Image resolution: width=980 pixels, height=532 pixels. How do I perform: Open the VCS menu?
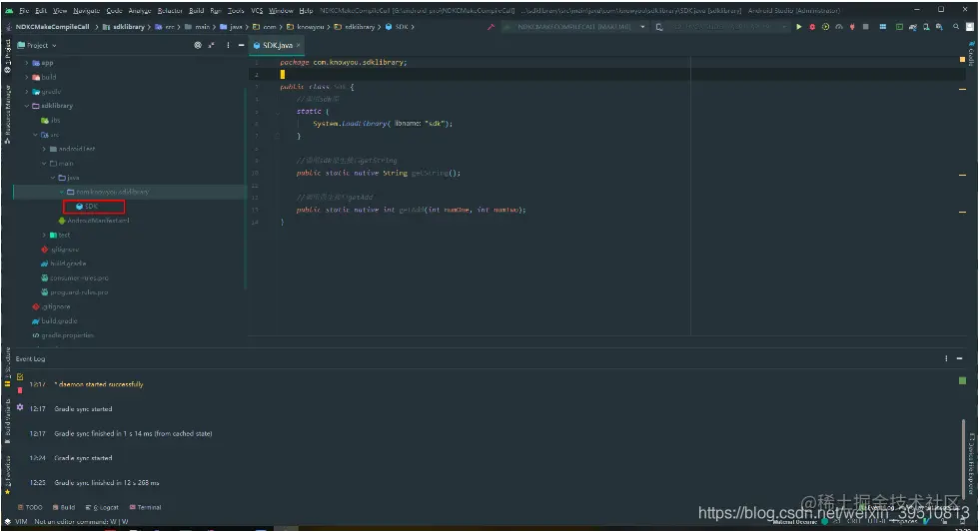click(257, 11)
